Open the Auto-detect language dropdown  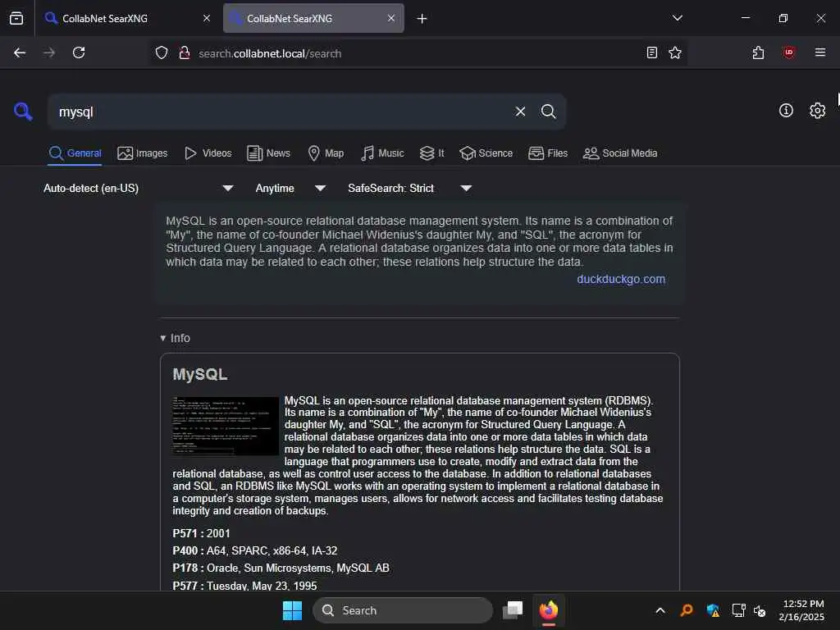pos(138,188)
